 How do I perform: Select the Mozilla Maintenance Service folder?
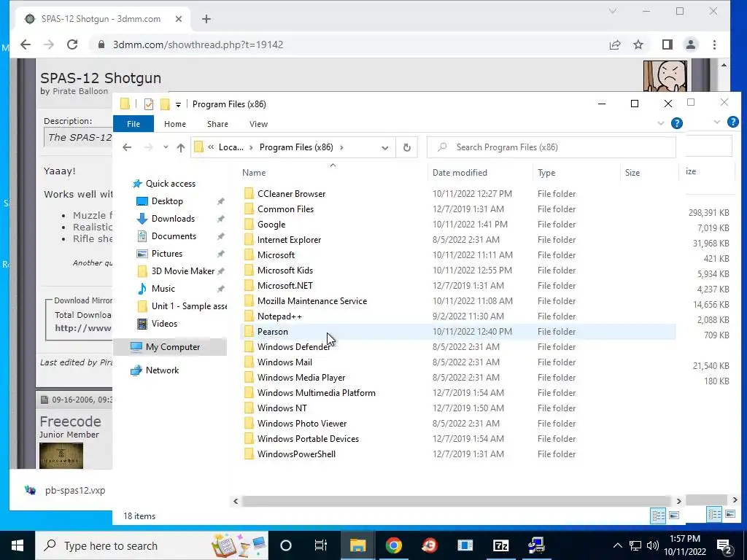click(x=312, y=301)
